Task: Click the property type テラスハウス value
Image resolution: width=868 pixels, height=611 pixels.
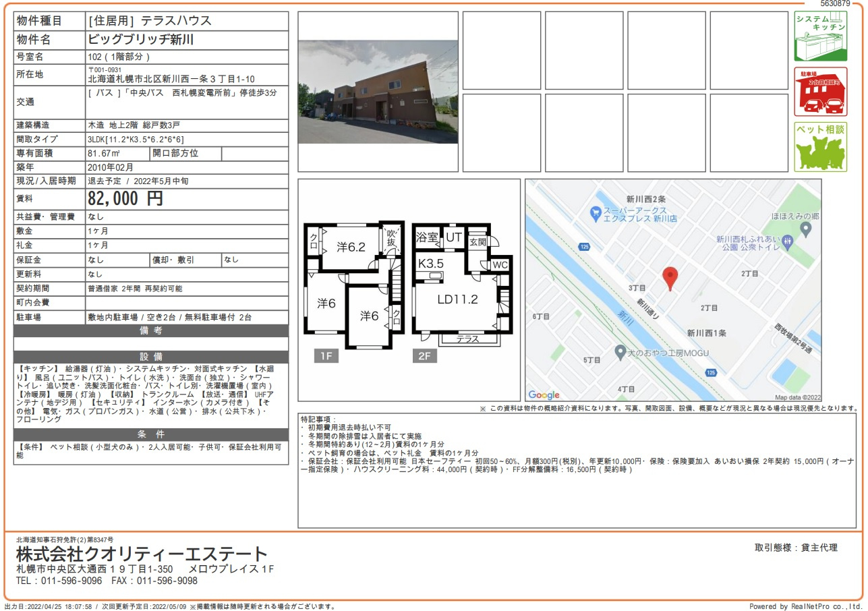Action: [176, 21]
